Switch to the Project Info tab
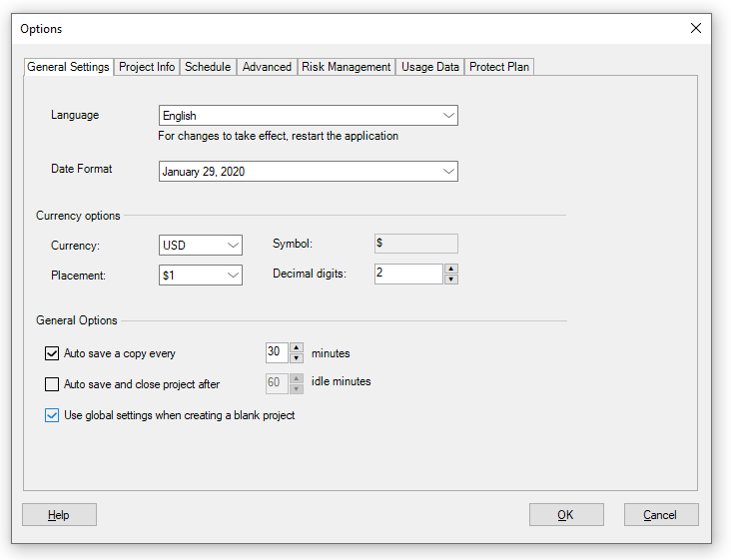731x560 pixels. 147,67
